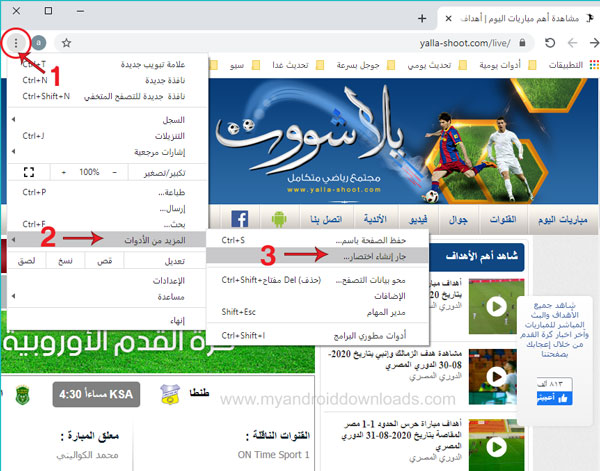Open مدير المهام in the submenu
600x471 pixels.
[317, 312]
